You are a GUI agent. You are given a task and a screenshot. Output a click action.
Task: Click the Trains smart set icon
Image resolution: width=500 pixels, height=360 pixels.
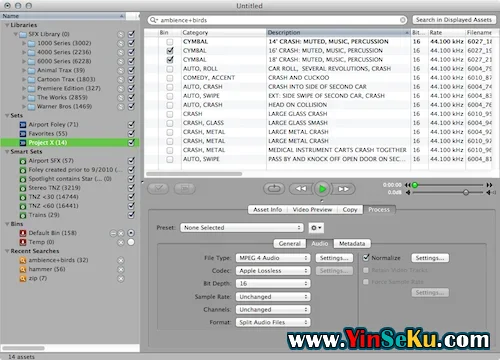(x=23, y=215)
